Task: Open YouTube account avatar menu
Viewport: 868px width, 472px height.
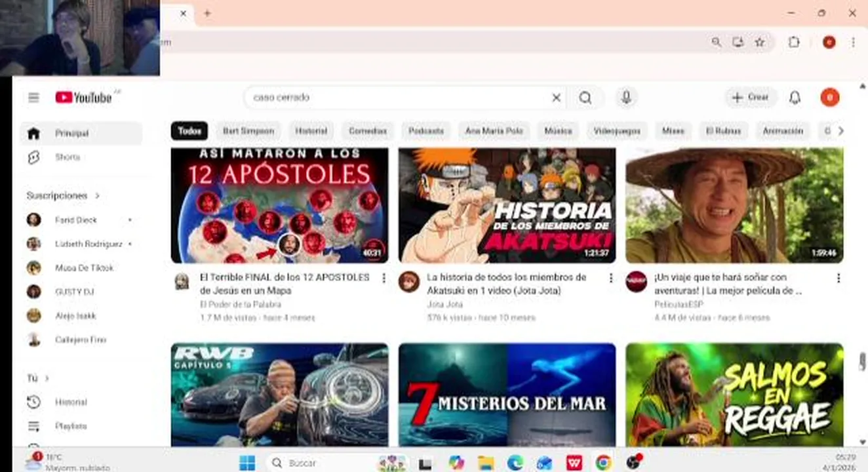Action: coord(830,98)
